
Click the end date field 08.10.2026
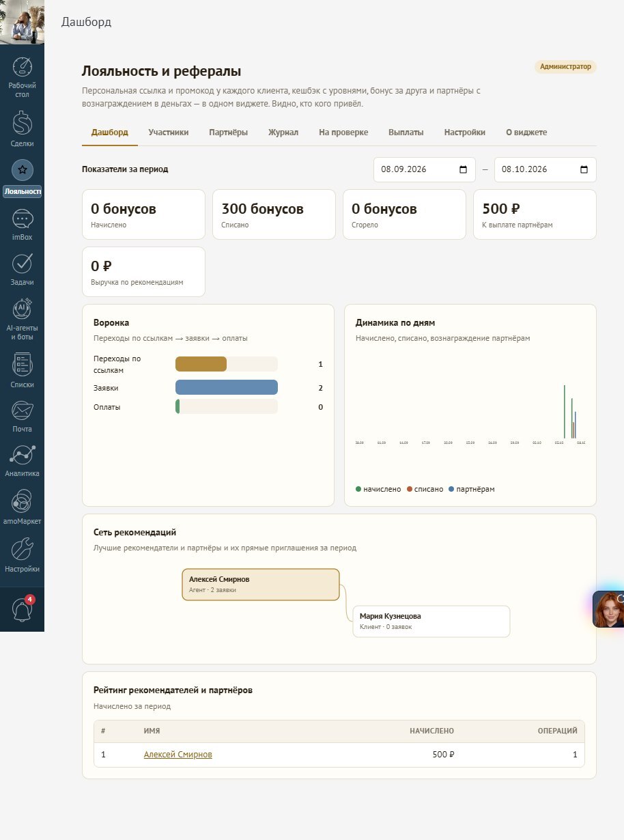pyautogui.click(x=545, y=170)
